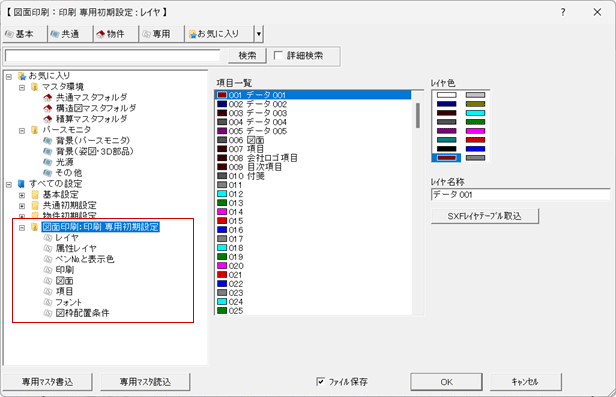The image size is (616, 397).
Task: Click the レイヤ名称 text field
Action: tap(521, 194)
